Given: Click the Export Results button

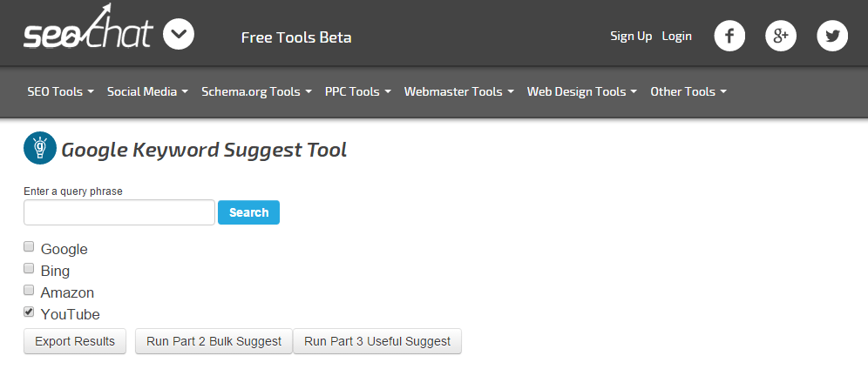Looking at the screenshot, I should pos(75,341).
